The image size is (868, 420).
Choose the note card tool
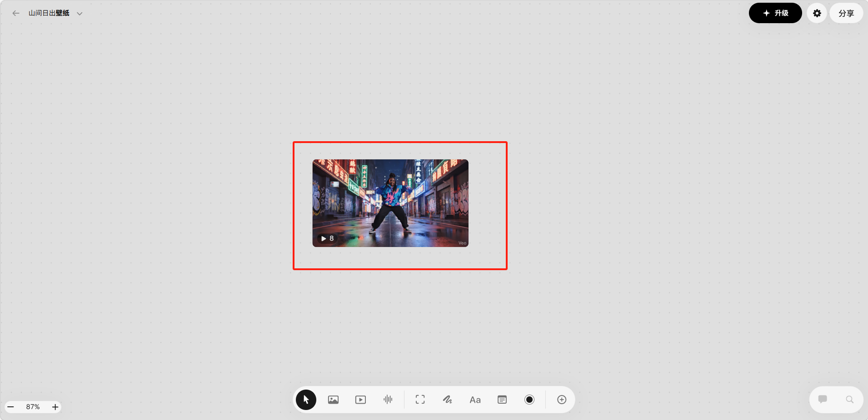(502, 400)
